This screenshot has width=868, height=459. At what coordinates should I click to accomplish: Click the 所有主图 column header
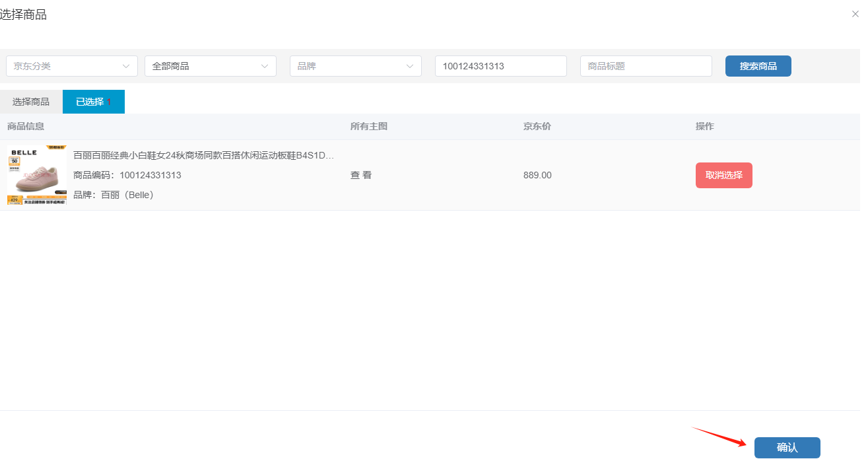pos(368,126)
